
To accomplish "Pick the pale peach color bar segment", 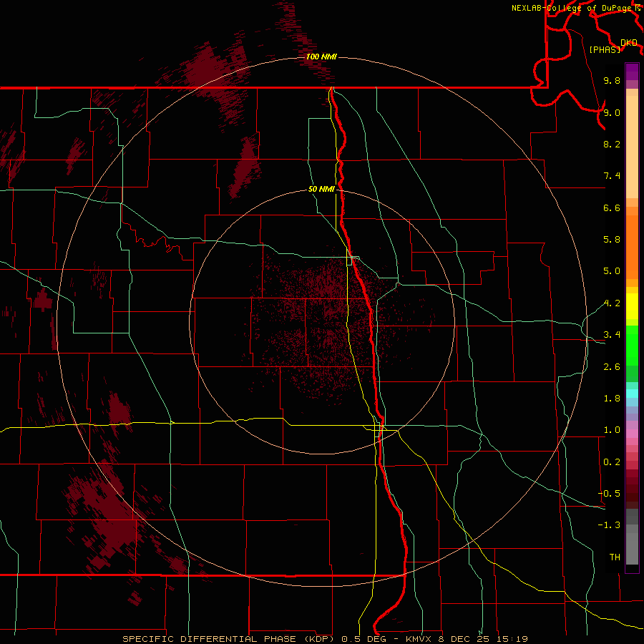I will (x=632, y=147).
